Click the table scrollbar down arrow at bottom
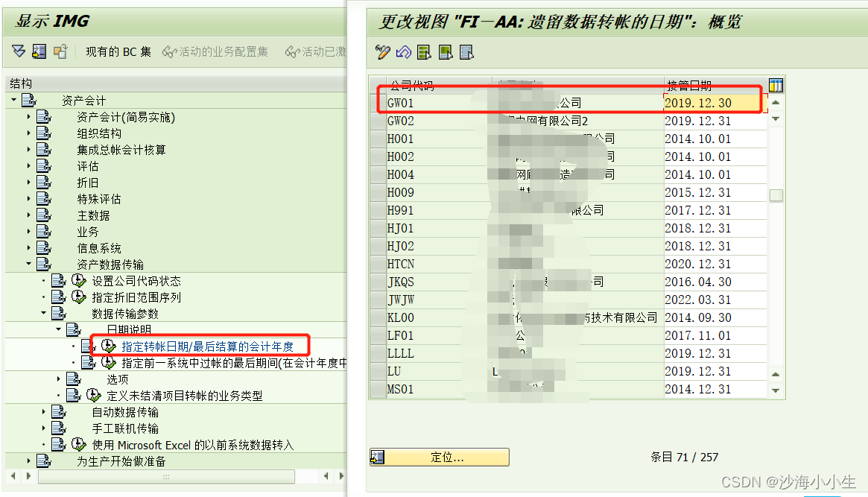868x497 pixels. 776,390
